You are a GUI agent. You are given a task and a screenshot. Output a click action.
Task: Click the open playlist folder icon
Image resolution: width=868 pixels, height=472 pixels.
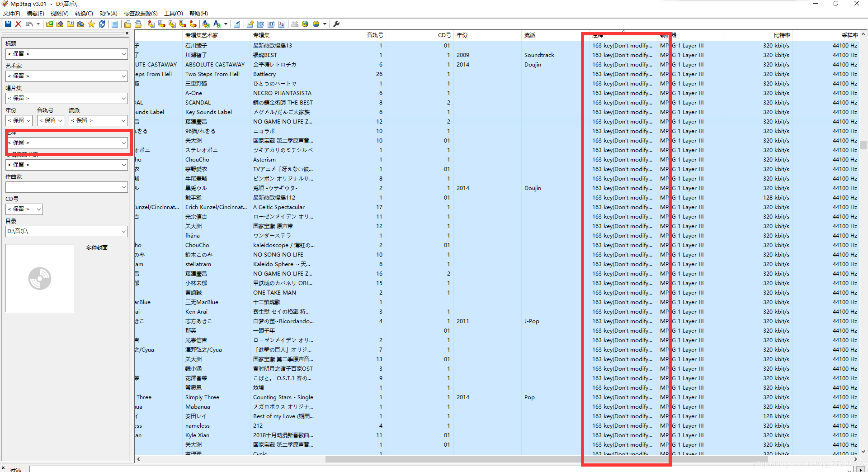(70, 24)
